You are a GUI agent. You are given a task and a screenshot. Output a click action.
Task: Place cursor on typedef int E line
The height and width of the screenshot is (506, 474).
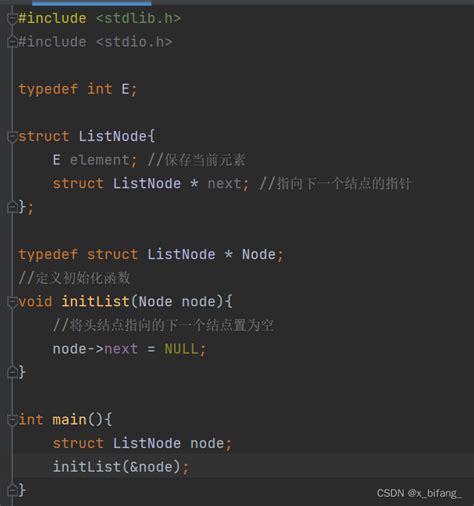click(78, 89)
